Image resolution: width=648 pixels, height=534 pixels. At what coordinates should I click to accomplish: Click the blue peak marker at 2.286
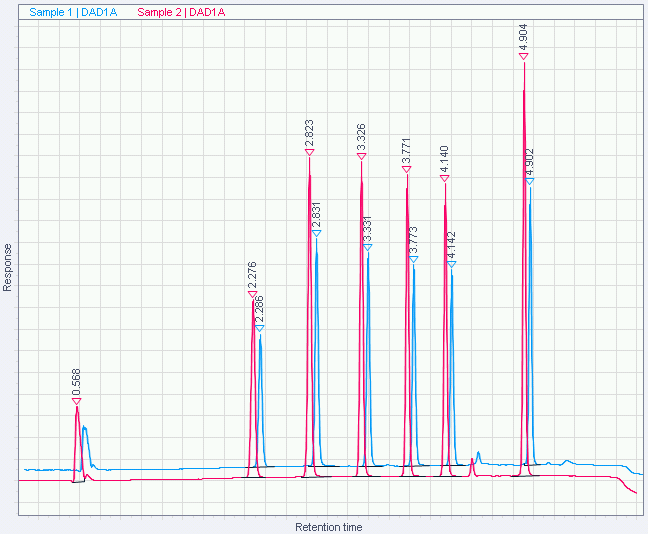click(x=260, y=328)
